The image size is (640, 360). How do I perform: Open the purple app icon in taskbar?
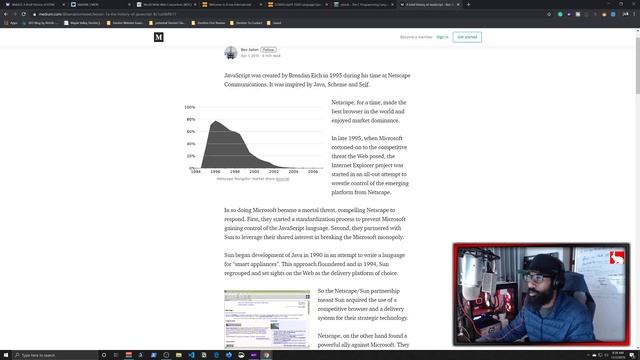(253, 355)
